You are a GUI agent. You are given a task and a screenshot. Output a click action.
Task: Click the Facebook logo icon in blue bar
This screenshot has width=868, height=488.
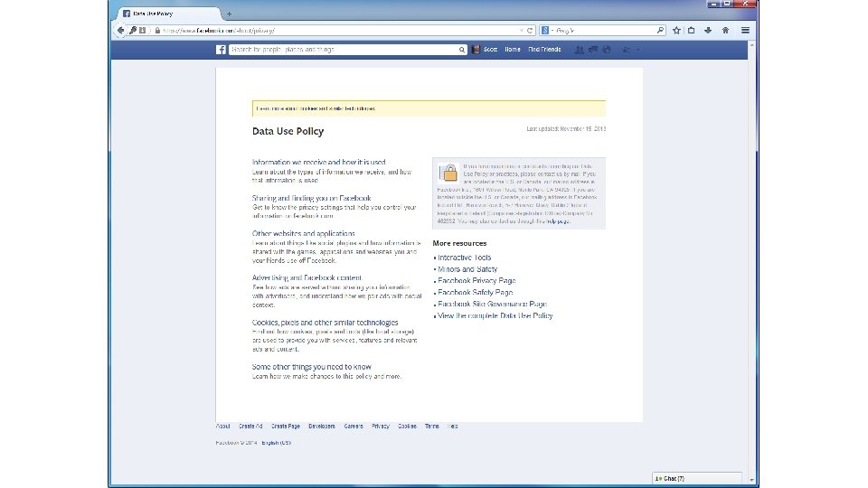click(221, 50)
